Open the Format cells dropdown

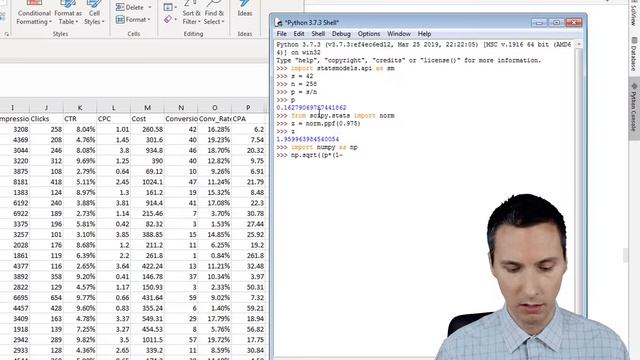[133, 19]
